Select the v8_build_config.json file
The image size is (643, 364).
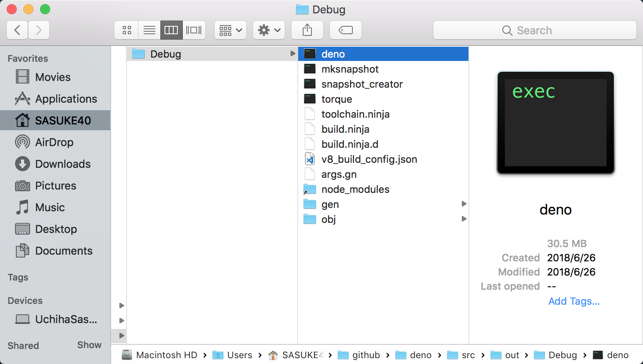point(383,159)
